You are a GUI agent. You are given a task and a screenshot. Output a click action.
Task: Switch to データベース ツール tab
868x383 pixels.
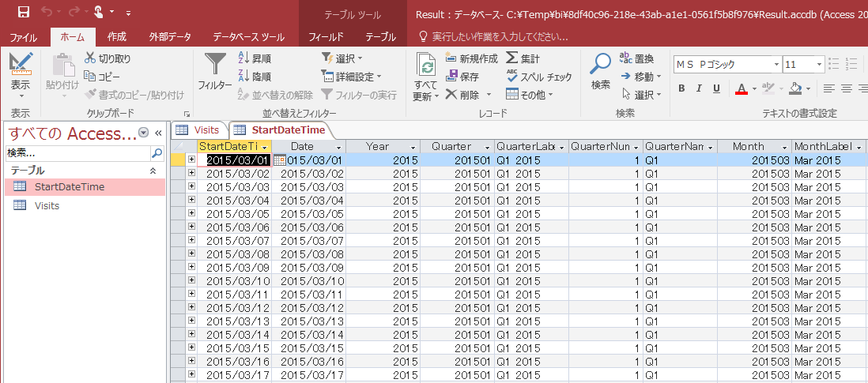tap(248, 37)
